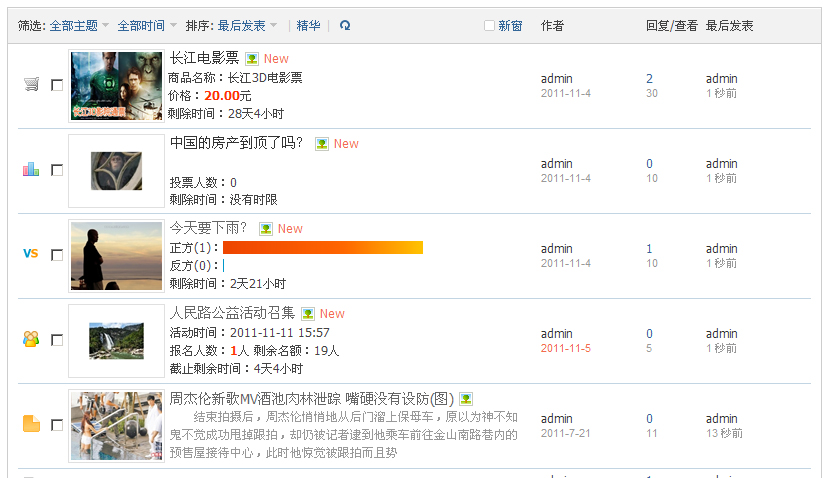Image resolution: width=832 pixels, height=478 pixels.
Task: Click reply count 1 of 今天要下雨
Action: (649, 248)
